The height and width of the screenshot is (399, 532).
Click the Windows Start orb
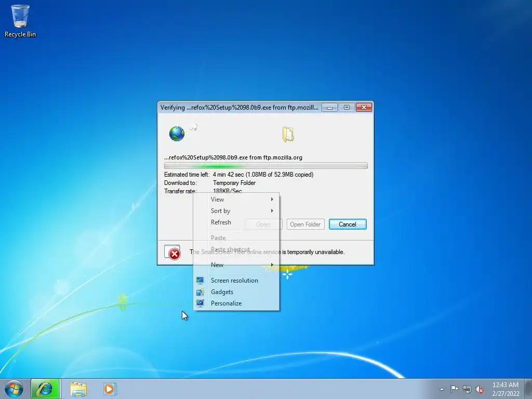(14, 389)
